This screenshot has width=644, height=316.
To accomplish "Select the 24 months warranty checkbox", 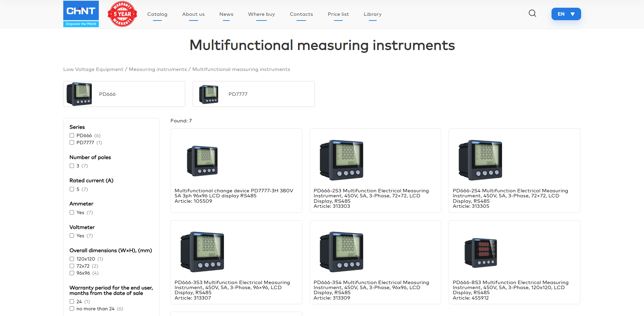I will [72, 302].
